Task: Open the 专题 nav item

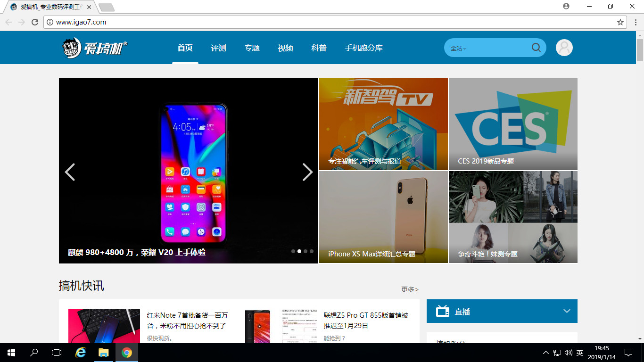Action: pos(252,48)
